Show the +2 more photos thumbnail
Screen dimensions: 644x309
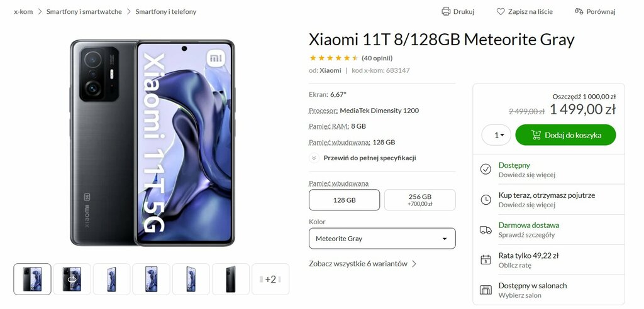point(270,279)
